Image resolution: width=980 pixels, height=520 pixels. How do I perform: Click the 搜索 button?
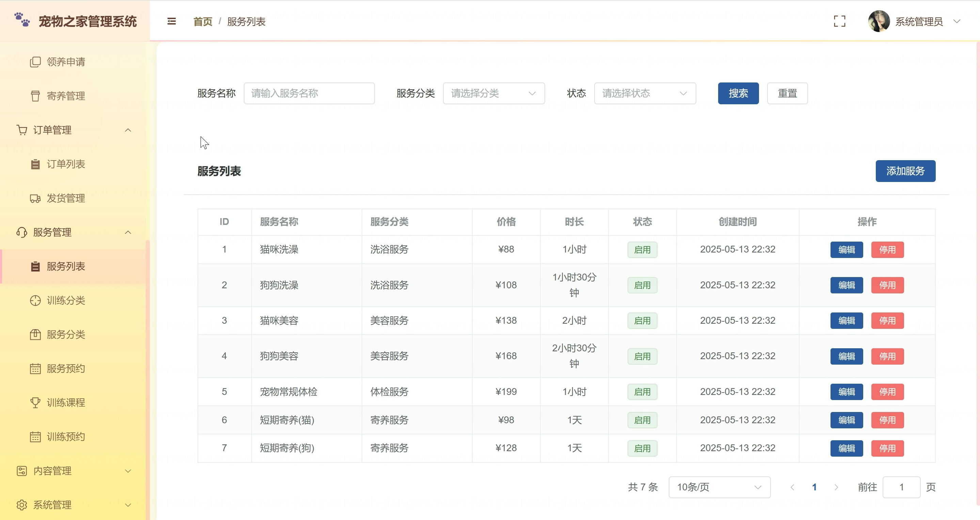(x=738, y=93)
